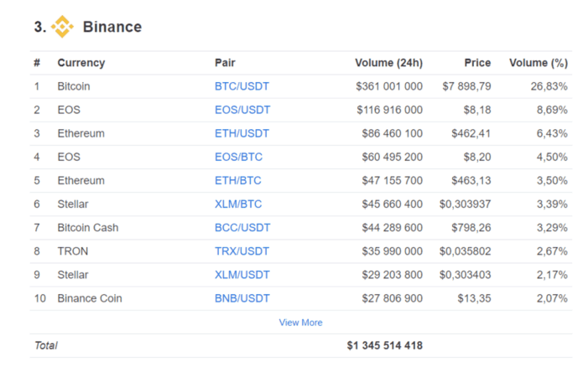Select the Binance Coin currency name
The image size is (588, 377).
(x=90, y=298)
